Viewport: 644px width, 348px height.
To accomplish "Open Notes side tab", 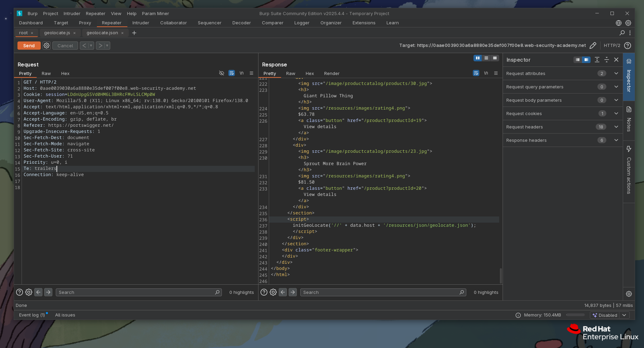I will pos(629,120).
